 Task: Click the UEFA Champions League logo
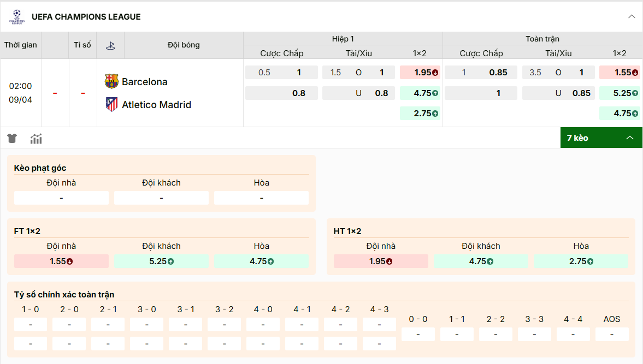click(16, 16)
